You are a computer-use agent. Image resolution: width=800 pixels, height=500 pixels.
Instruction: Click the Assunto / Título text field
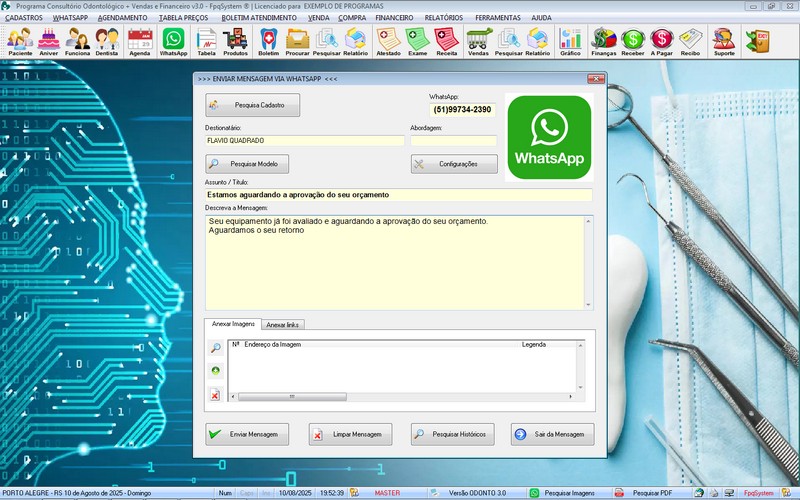pyautogui.click(x=398, y=195)
